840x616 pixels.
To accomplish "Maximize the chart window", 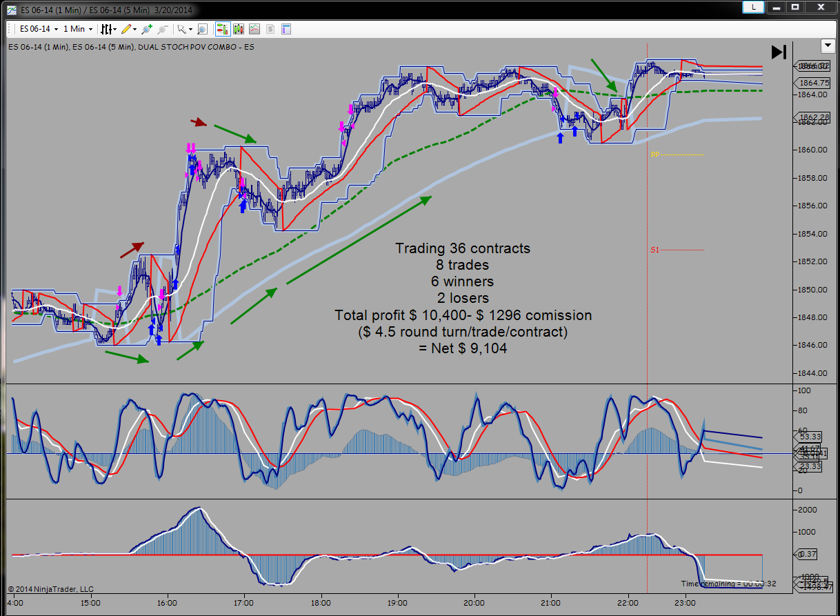I will (x=795, y=8).
